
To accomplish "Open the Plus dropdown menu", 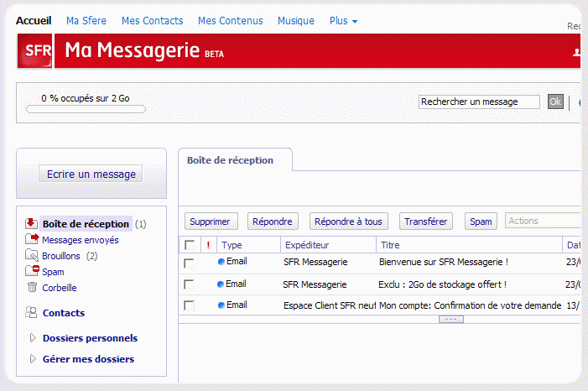I will pyautogui.click(x=343, y=21).
